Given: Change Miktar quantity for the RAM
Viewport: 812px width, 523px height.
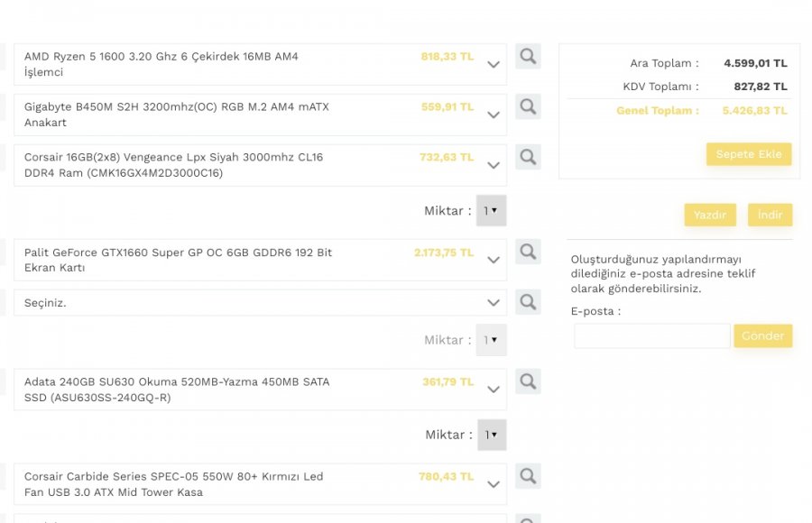Looking at the screenshot, I should coord(491,211).
